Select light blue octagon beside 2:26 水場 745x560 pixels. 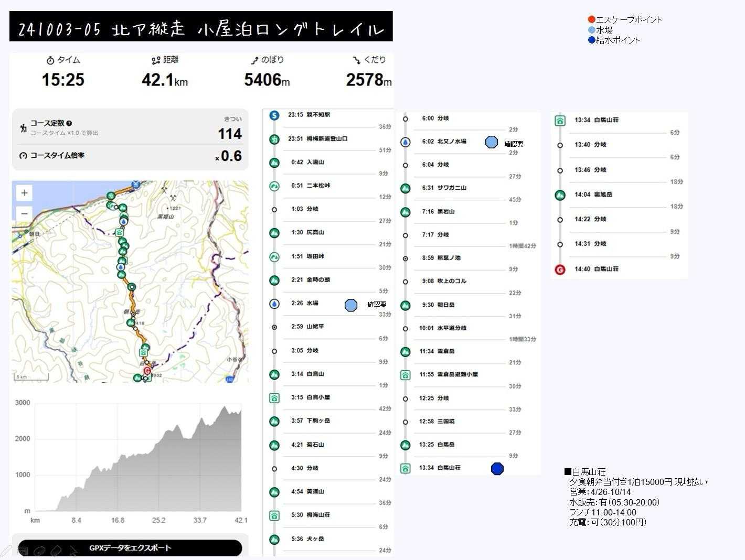pyautogui.click(x=350, y=305)
